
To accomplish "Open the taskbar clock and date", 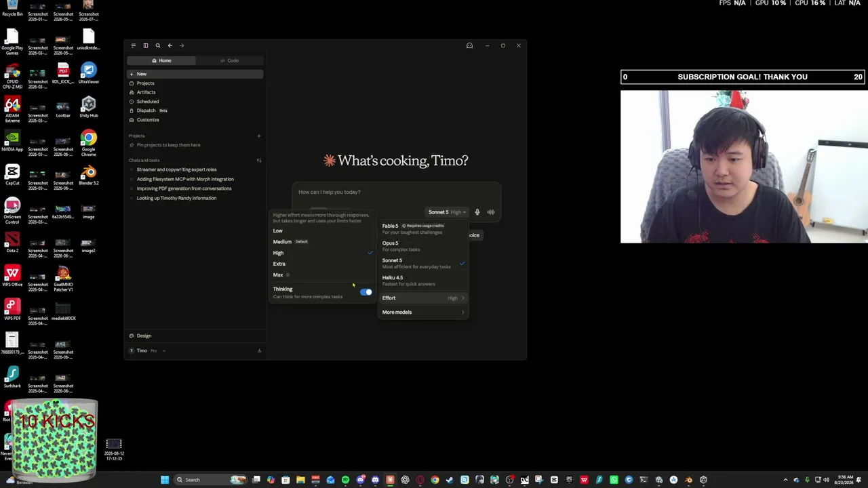I will point(845,480).
